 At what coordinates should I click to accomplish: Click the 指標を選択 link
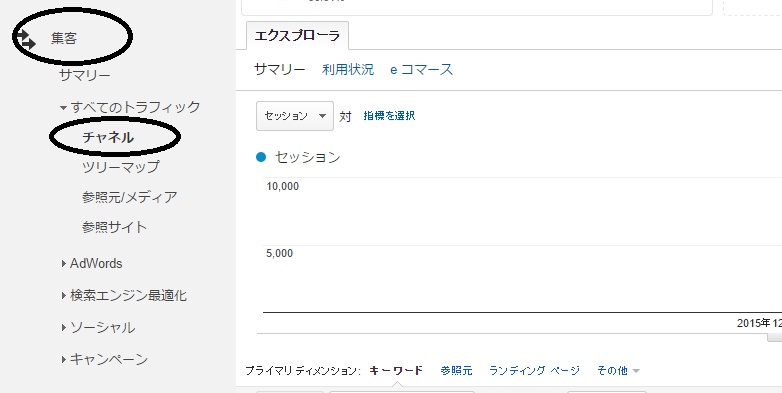[x=389, y=116]
